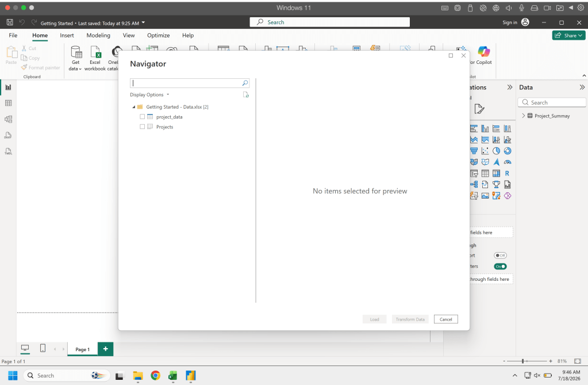The width and height of the screenshot is (588, 385).
Task: Click Cancel in the Navigator dialog
Action: coord(446,319)
